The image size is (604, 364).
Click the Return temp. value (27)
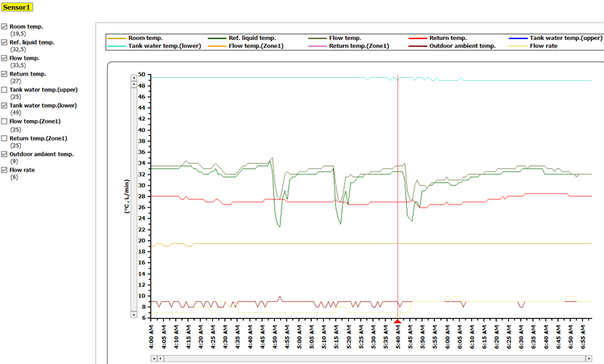[15, 81]
